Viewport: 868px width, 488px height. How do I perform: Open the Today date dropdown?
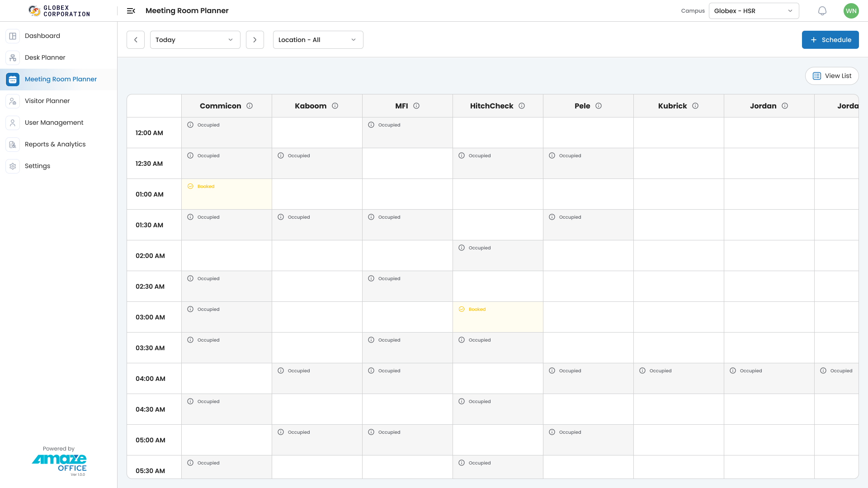point(195,40)
